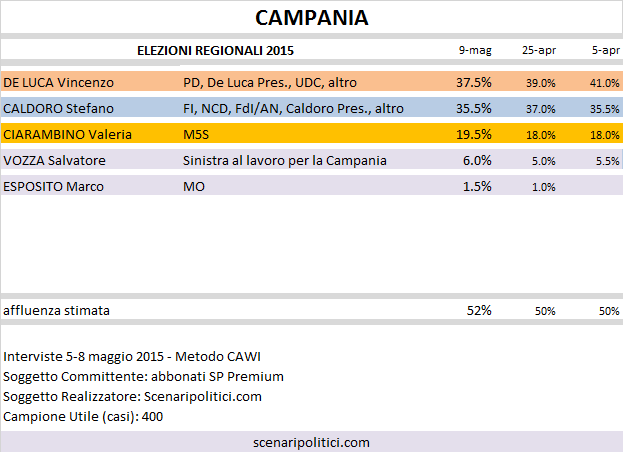Select the CIARAMBINO Valeria row name
623x452 pixels.
click(68, 135)
